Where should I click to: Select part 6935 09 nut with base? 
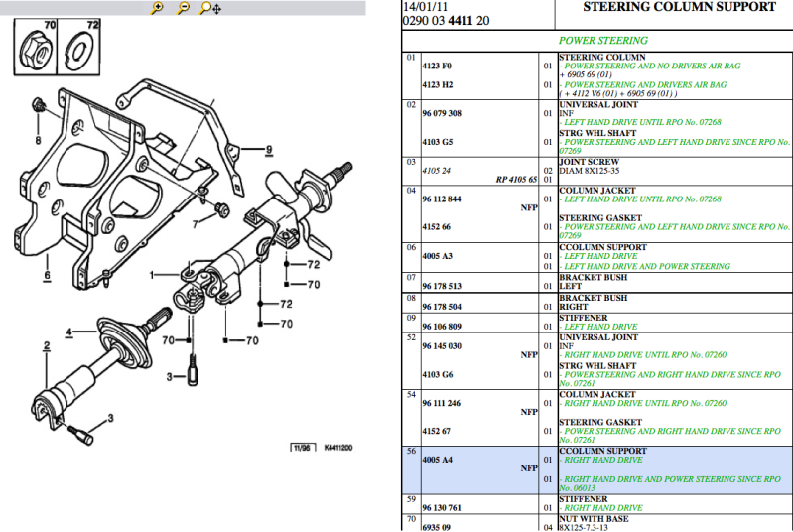(x=436, y=527)
